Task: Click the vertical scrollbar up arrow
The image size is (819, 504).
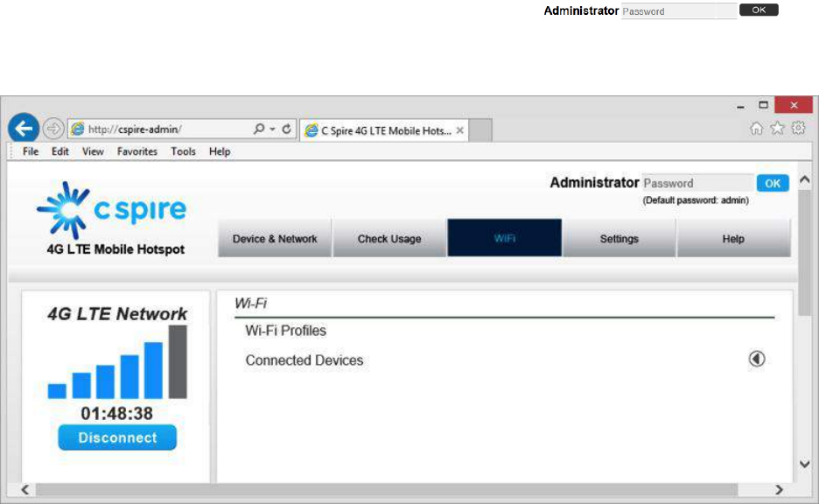Action: 805,179
